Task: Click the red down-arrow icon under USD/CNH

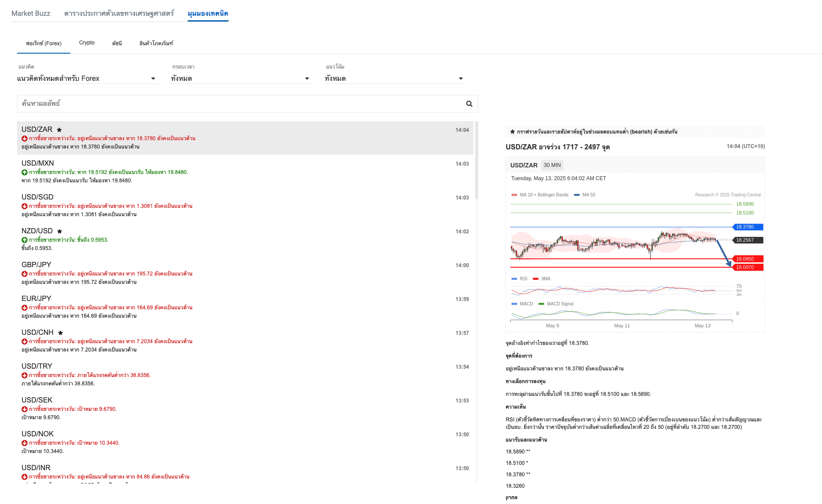Action: [25, 341]
